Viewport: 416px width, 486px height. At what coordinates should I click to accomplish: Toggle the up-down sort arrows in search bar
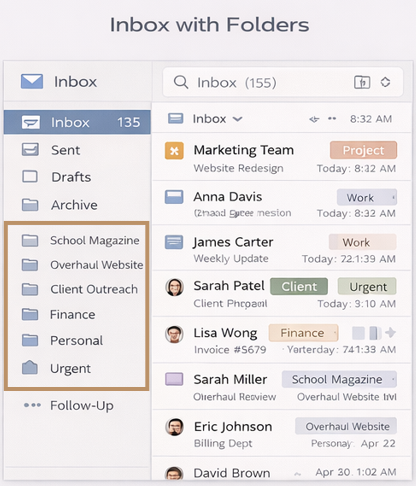386,82
